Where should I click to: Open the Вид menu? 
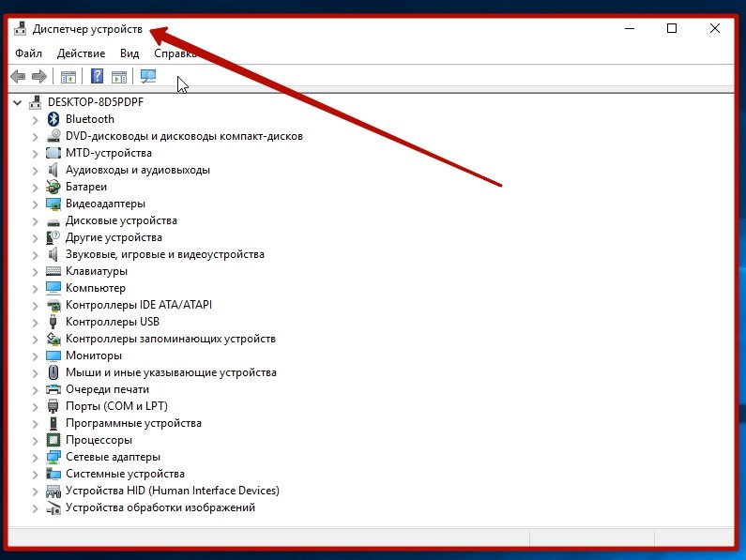pyautogui.click(x=129, y=54)
